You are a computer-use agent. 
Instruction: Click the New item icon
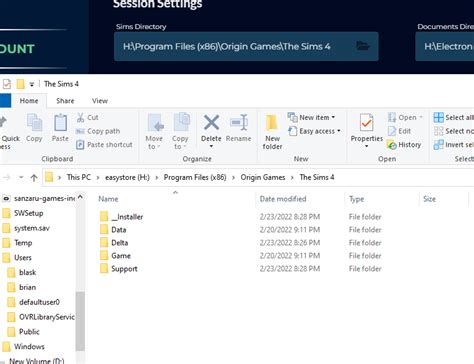click(x=292, y=117)
